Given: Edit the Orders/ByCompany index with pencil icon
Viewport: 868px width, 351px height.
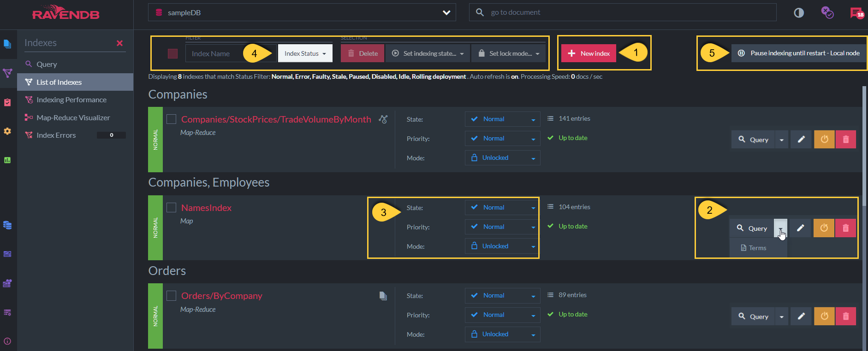Looking at the screenshot, I should click(x=801, y=316).
